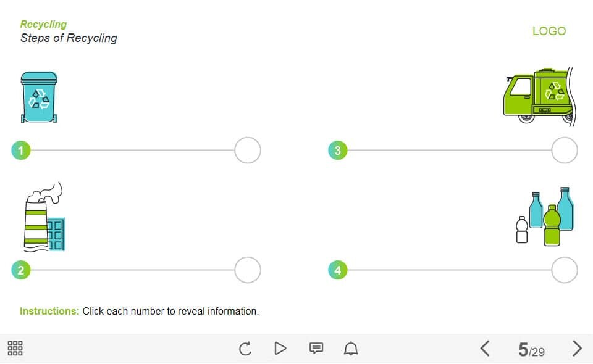The height and width of the screenshot is (364, 593).
Task: Click the LOGO text in header
Action: [x=549, y=31]
